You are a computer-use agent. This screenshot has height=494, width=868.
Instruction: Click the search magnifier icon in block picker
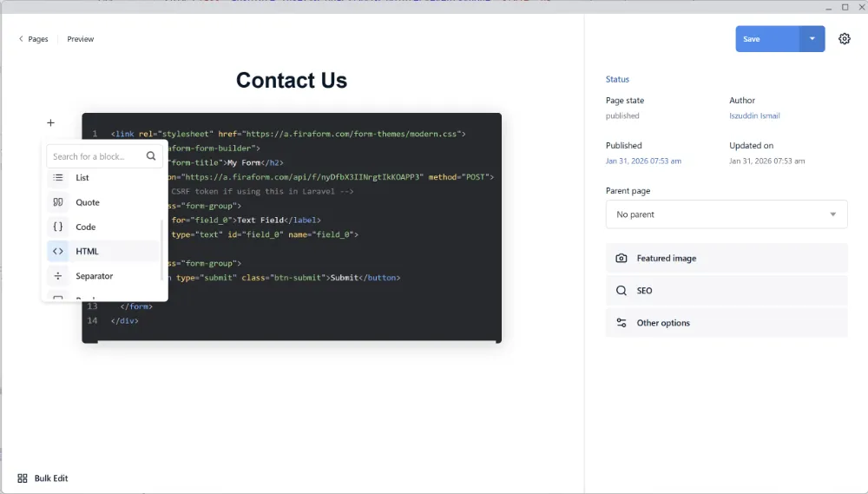[150, 156]
